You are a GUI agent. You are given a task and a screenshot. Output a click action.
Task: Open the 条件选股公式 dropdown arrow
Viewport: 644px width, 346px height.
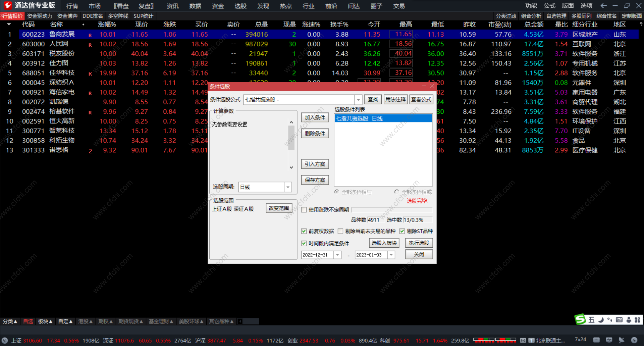point(359,100)
